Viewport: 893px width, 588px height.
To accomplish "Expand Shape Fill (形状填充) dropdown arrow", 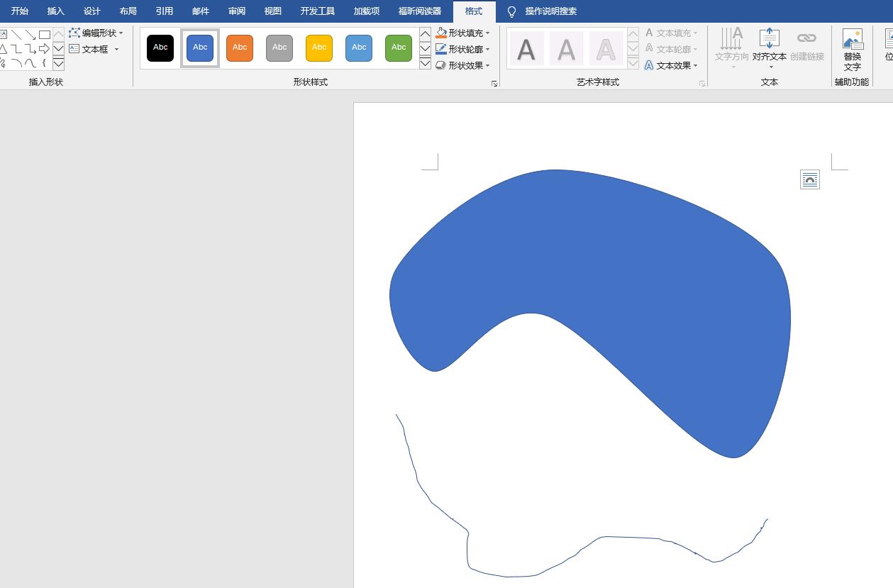I will point(488,33).
